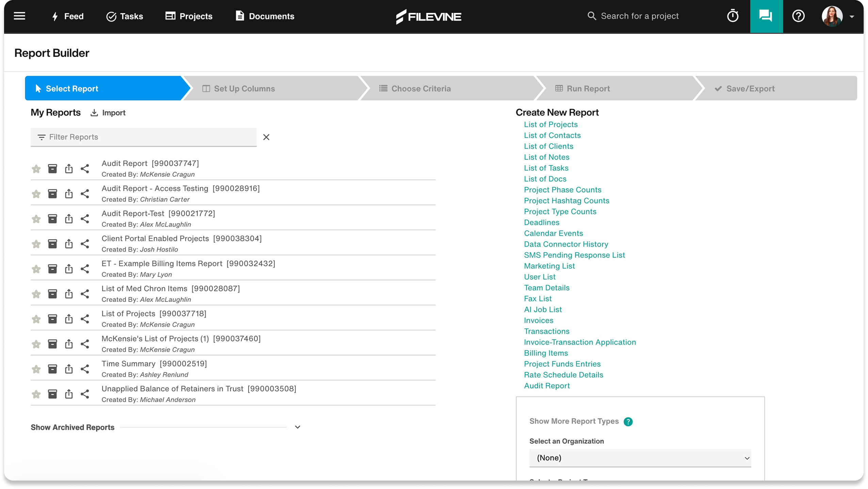Go to the Feed menu

click(67, 16)
